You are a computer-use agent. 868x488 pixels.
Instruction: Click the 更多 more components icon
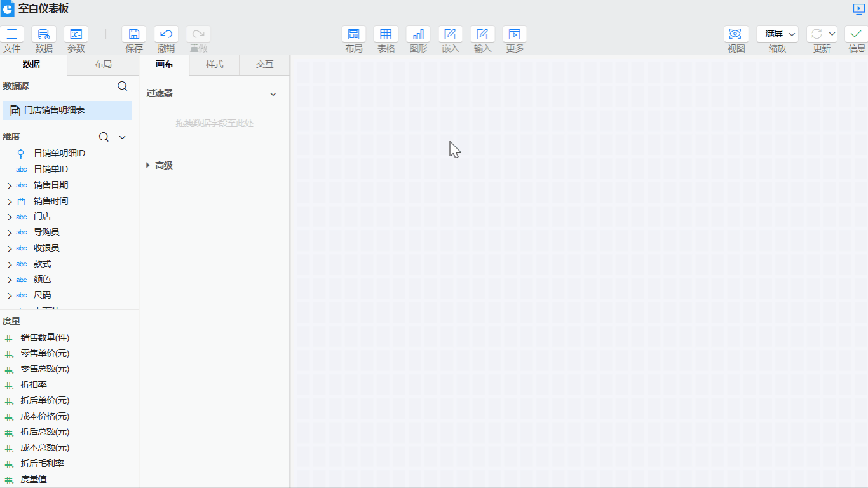515,34
